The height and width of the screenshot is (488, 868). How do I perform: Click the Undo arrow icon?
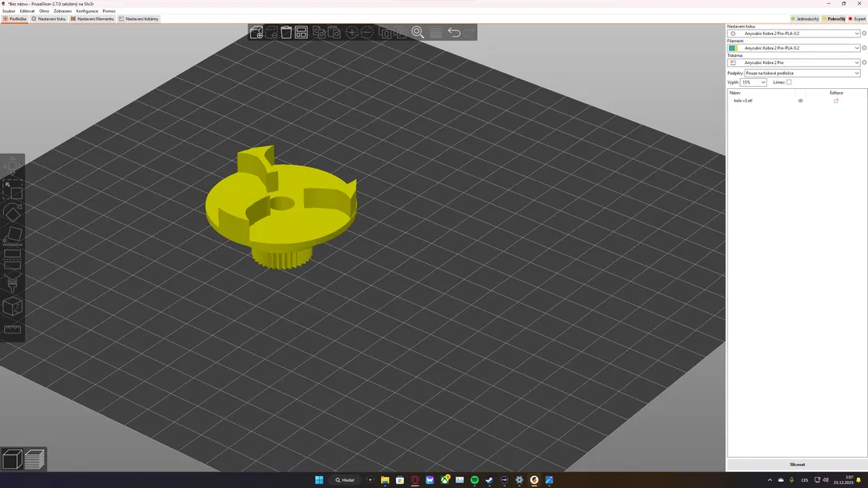pyautogui.click(x=454, y=32)
